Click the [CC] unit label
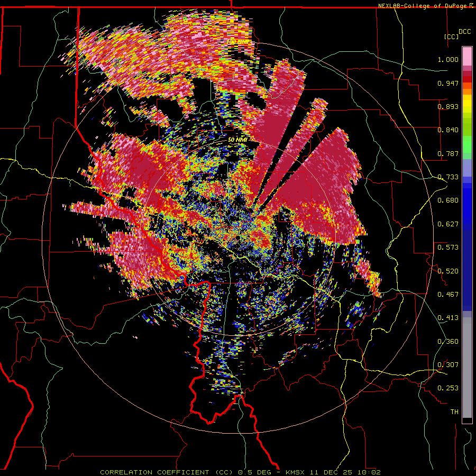This screenshot has width=476, height=476. (452, 36)
